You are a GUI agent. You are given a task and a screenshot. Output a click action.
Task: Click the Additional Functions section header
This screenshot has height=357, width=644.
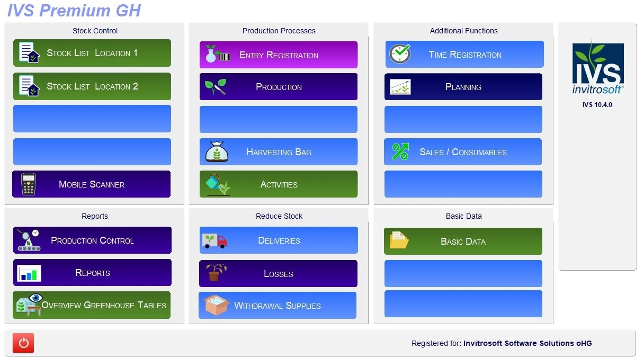click(x=464, y=31)
